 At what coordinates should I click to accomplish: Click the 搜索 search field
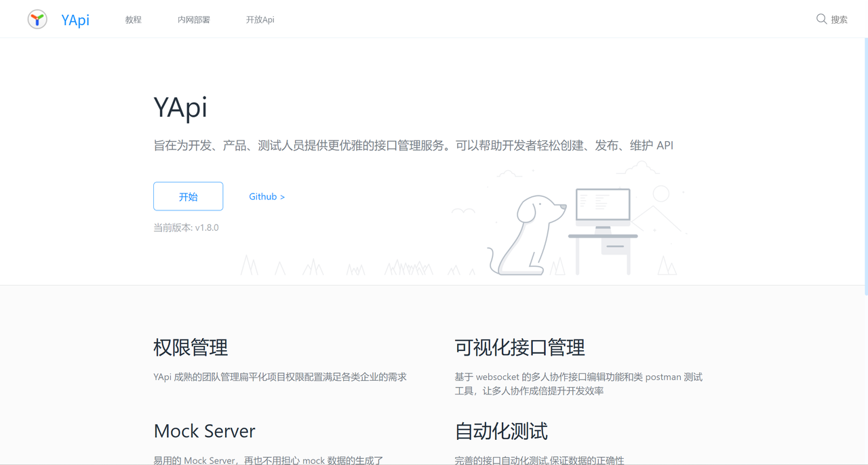click(840, 20)
